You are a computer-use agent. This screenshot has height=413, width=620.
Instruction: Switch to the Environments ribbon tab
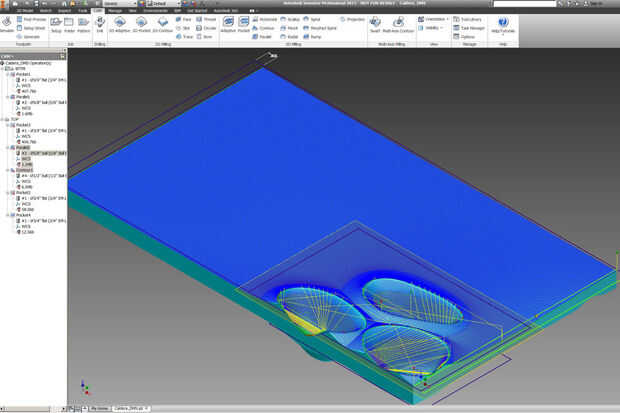[x=156, y=11]
